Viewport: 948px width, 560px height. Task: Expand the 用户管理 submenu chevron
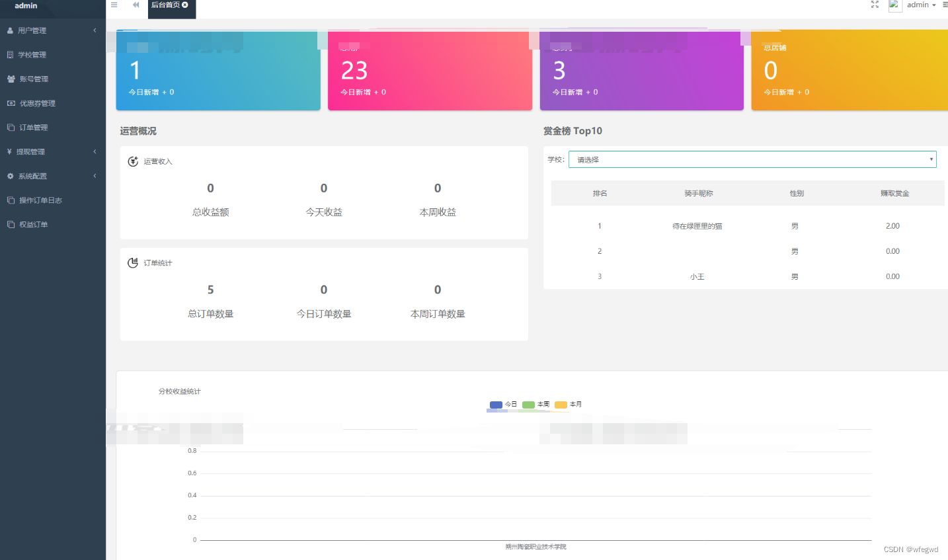pos(94,30)
